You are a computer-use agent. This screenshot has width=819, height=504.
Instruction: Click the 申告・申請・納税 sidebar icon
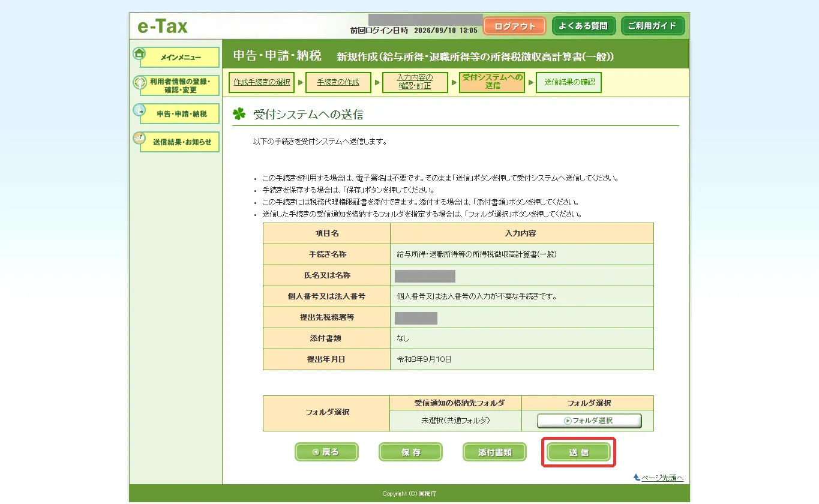pos(139,110)
